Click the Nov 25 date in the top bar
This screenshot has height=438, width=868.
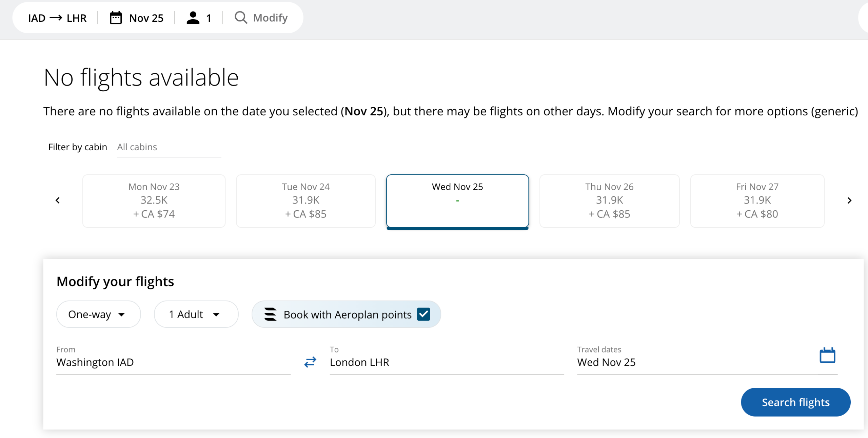click(146, 18)
